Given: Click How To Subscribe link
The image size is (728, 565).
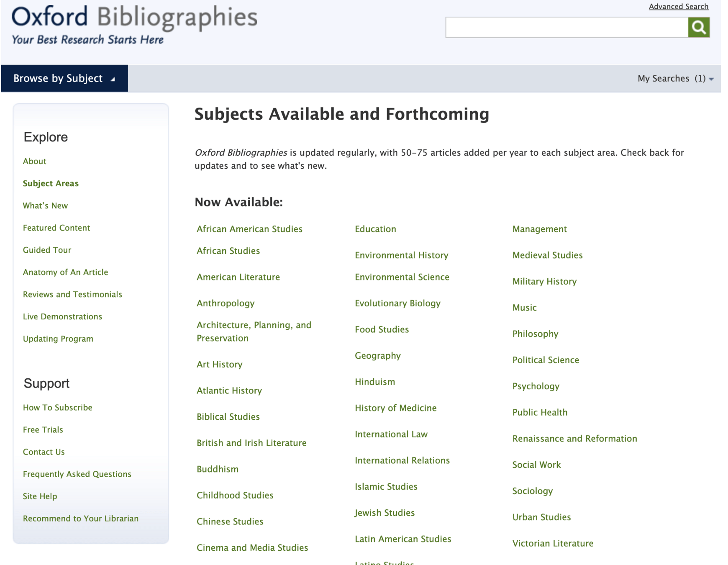Looking at the screenshot, I should [x=57, y=407].
